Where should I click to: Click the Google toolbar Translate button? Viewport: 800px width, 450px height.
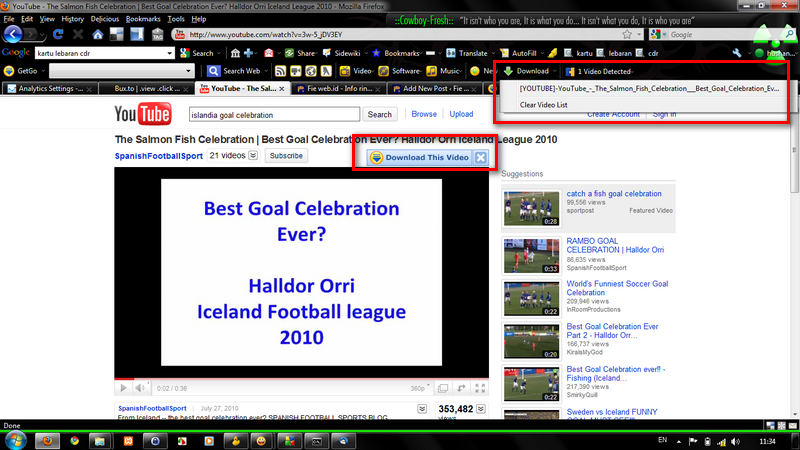click(x=467, y=53)
